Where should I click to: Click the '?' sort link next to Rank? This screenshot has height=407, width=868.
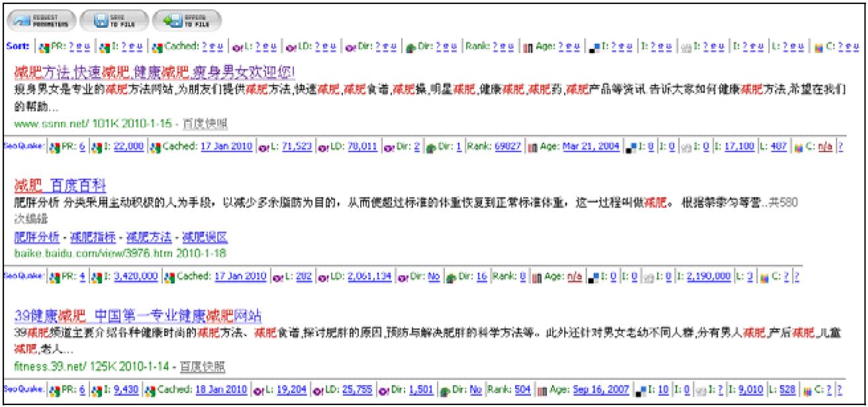(x=497, y=47)
